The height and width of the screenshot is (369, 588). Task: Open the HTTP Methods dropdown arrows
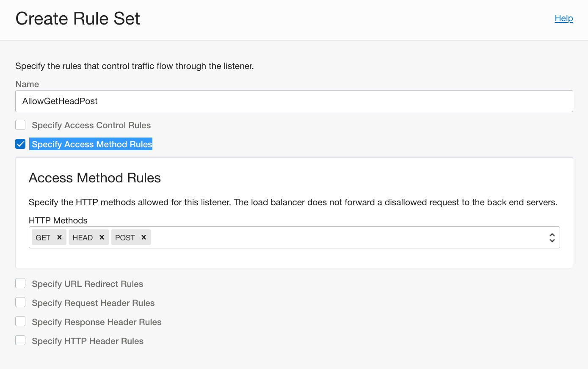(x=552, y=237)
